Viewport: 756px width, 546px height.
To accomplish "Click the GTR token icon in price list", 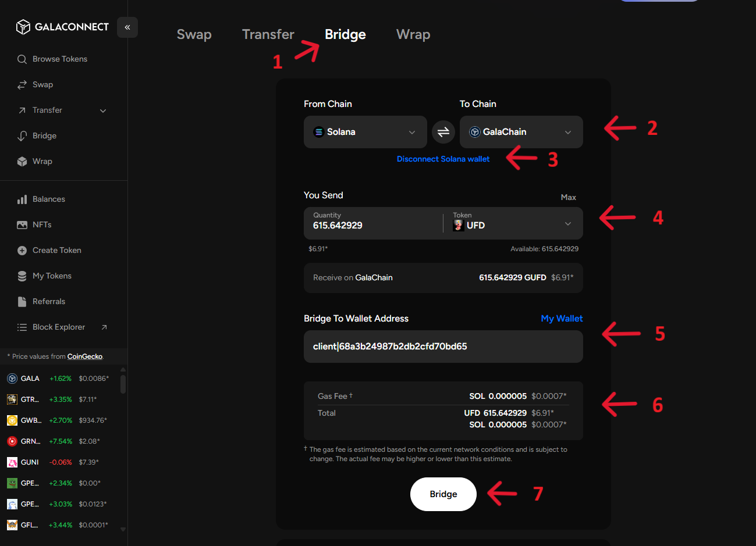I will [x=12, y=399].
